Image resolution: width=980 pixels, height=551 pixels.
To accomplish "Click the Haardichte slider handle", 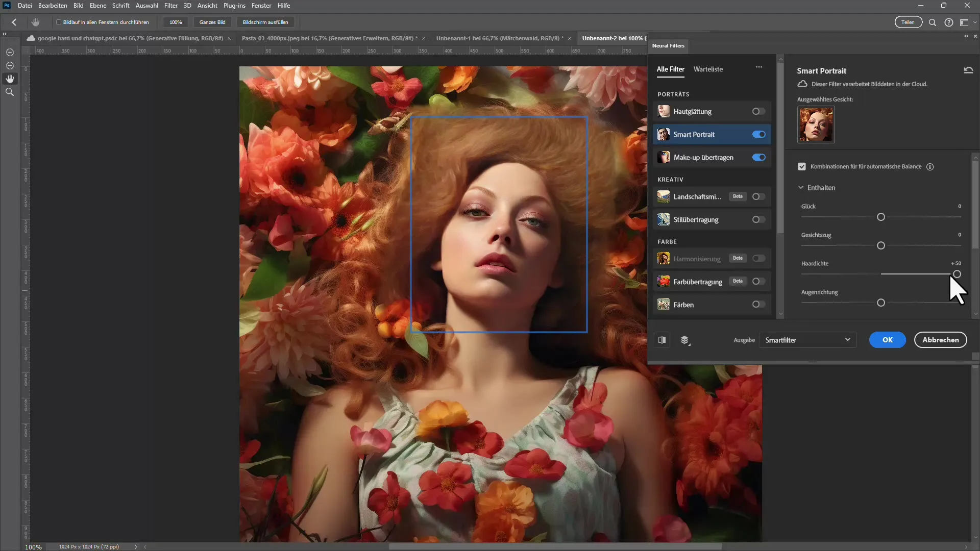I will [957, 274].
